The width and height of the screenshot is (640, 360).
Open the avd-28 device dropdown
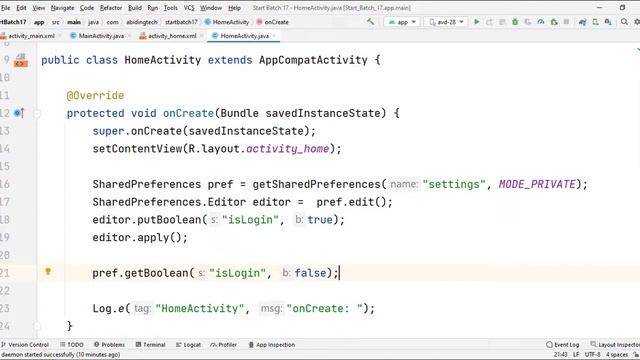446,22
